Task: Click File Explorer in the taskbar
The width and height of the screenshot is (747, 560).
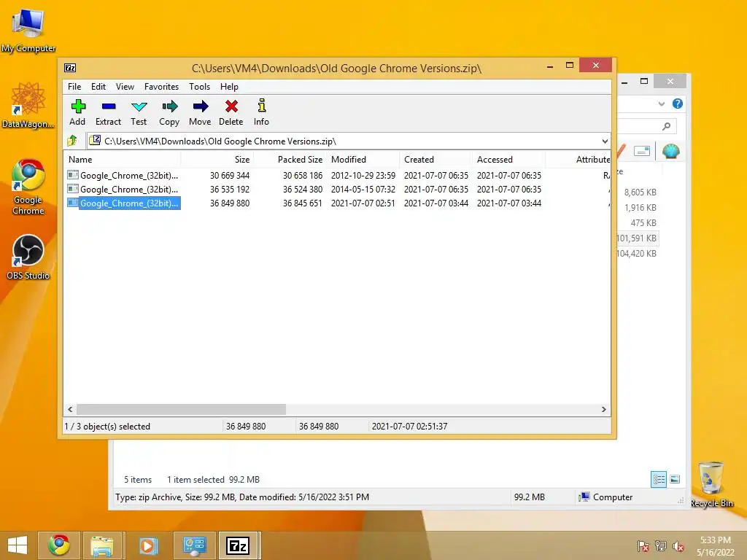Action: tap(102, 545)
